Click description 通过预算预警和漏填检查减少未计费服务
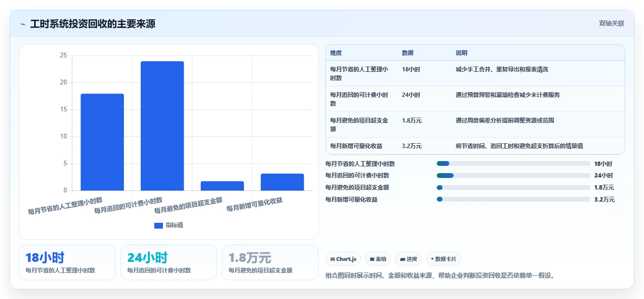Image resolution: width=644 pixels, height=299 pixels. [508, 95]
